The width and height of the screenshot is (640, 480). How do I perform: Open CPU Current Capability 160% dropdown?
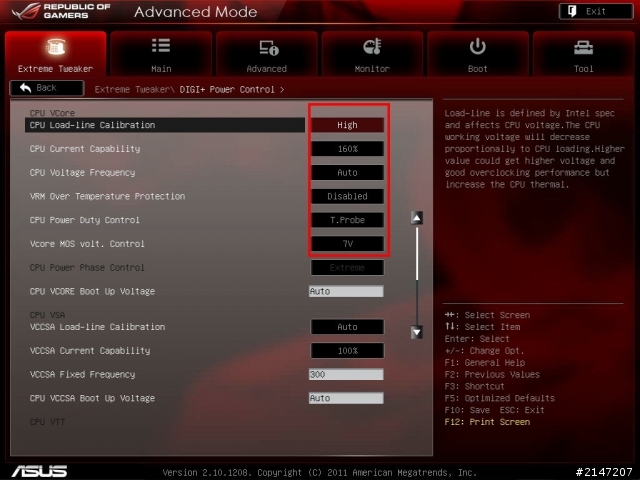pos(347,149)
